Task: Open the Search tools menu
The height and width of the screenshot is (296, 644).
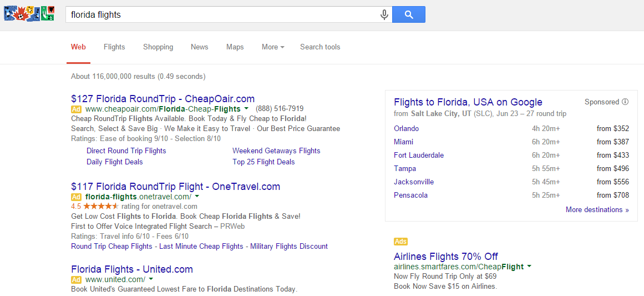Action: (x=320, y=47)
